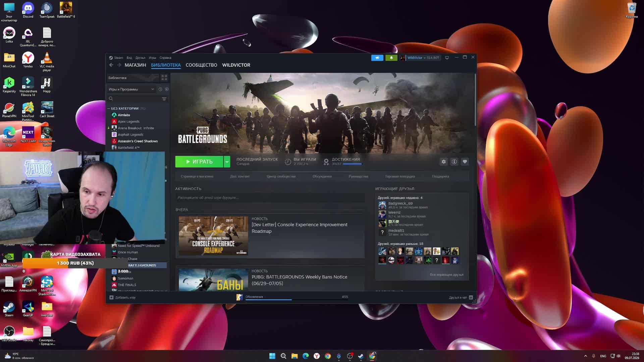
Task: Click the Add game plus icon
Action: point(111,297)
